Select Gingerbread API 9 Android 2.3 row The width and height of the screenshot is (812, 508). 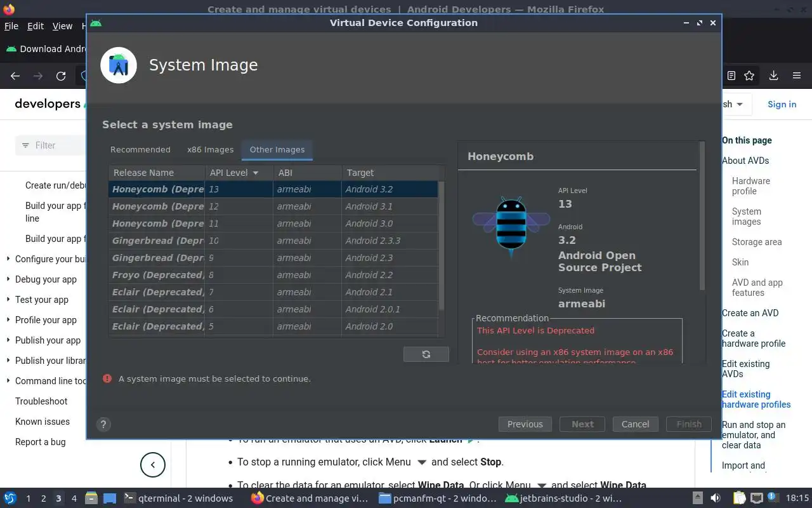[273, 258]
